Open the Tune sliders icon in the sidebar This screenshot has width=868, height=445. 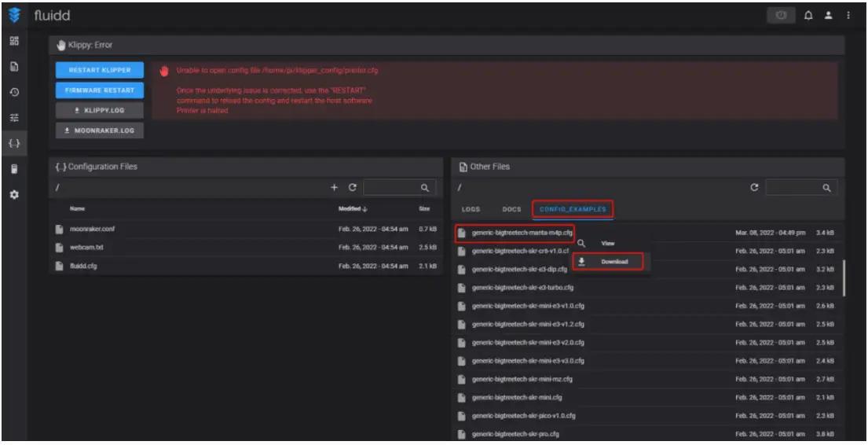click(x=14, y=117)
